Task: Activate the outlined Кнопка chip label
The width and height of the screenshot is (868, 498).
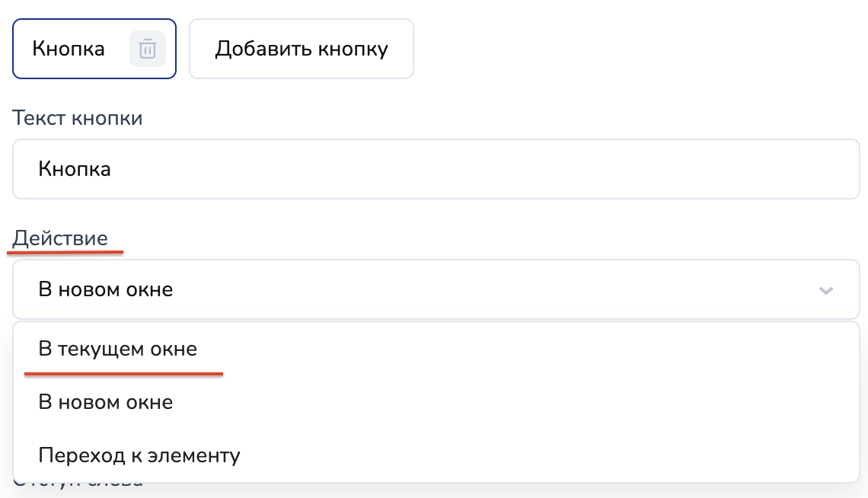Action: tap(68, 49)
